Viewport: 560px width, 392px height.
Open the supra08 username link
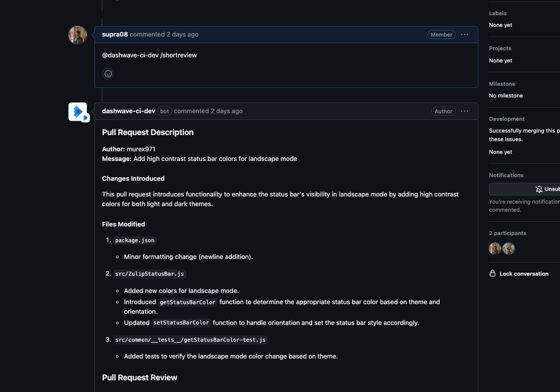[115, 35]
